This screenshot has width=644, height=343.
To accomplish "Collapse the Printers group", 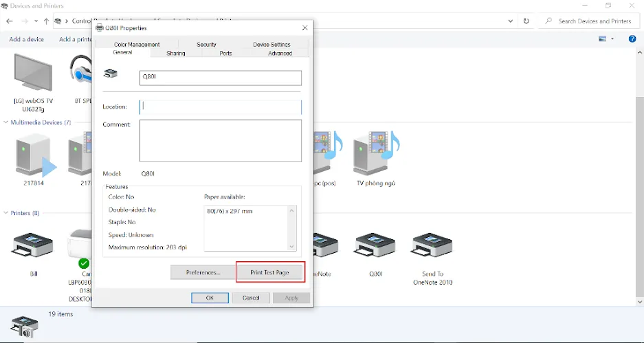I will click(6, 213).
